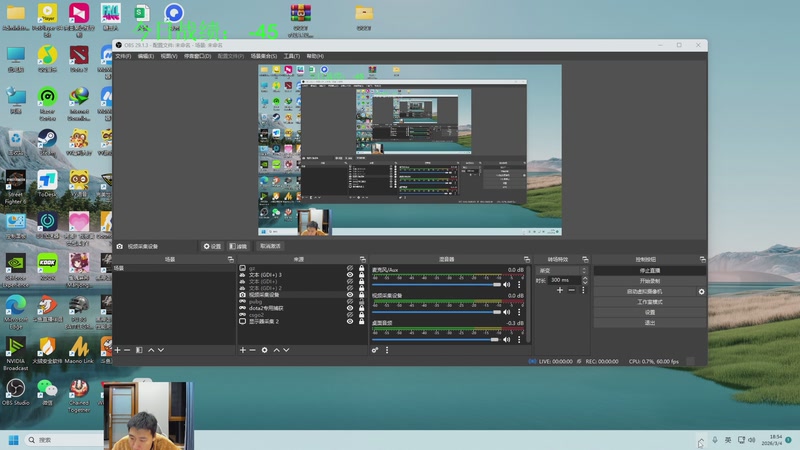Mute the 麦克风/Aux speaker icon
The height and width of the screenshot is (450, 800).
[x=507, y=285]
